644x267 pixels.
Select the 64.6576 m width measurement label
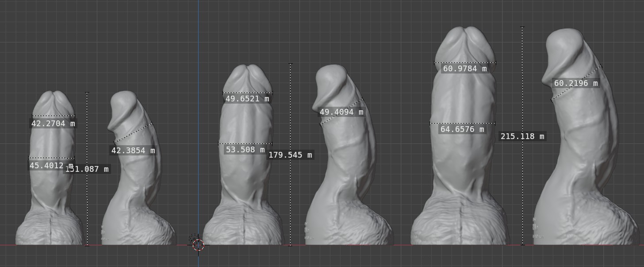pos(462,129)
